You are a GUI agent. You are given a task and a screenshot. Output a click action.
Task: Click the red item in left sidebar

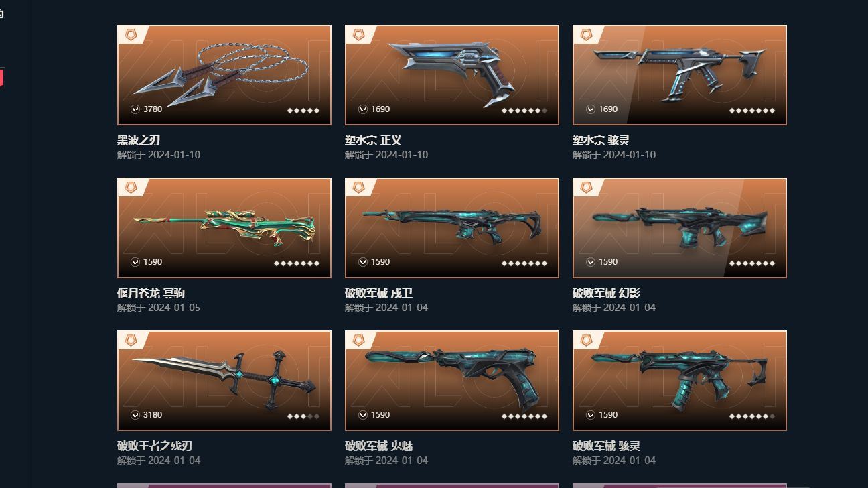[x=2, y=78]
